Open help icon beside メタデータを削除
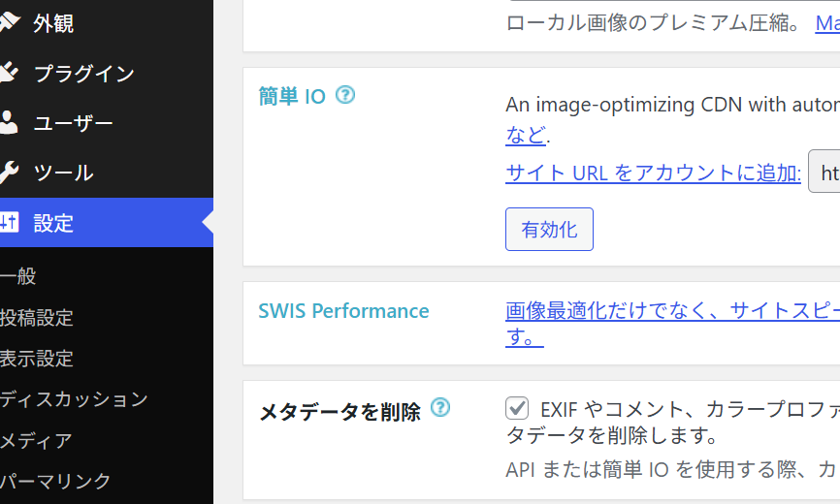 (x=440, y=408)
